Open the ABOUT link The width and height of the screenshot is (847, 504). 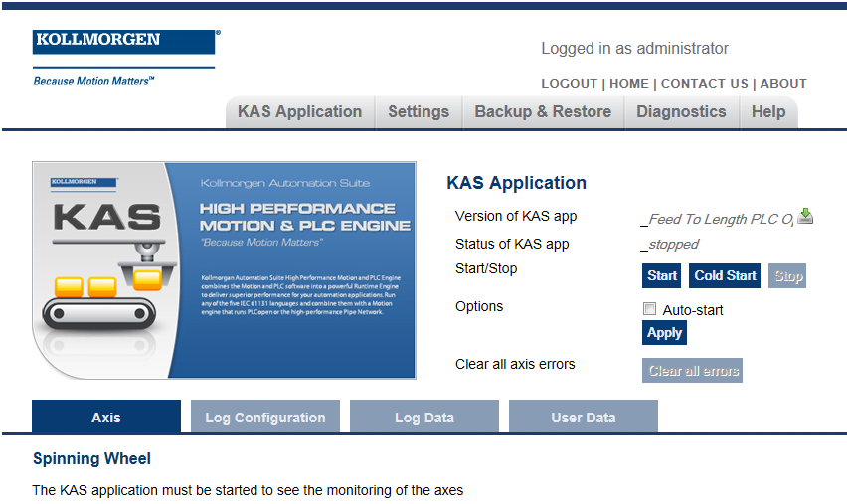click(x=783, y=84)
